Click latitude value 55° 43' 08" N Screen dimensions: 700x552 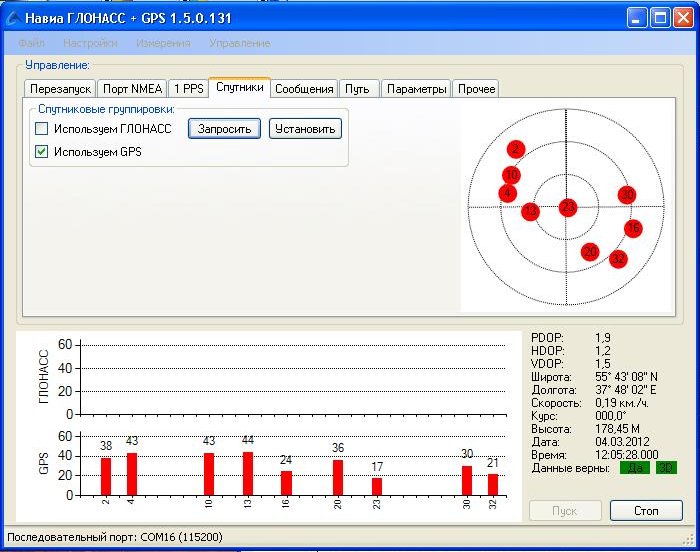(626, 377)
